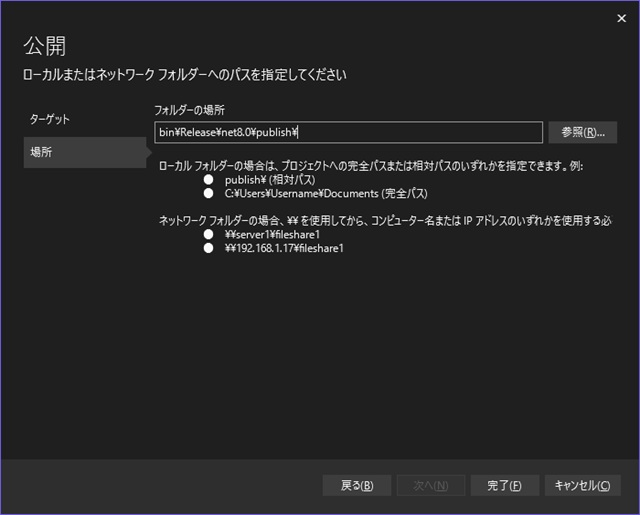Click the ローカルまたはネットワーク フォルダー heading text

point(184,75)
